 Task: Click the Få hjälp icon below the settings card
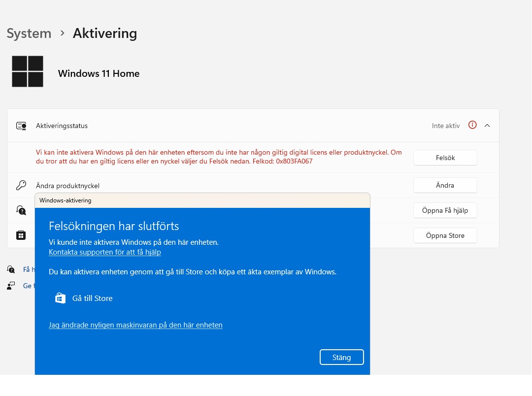(11, 269)
